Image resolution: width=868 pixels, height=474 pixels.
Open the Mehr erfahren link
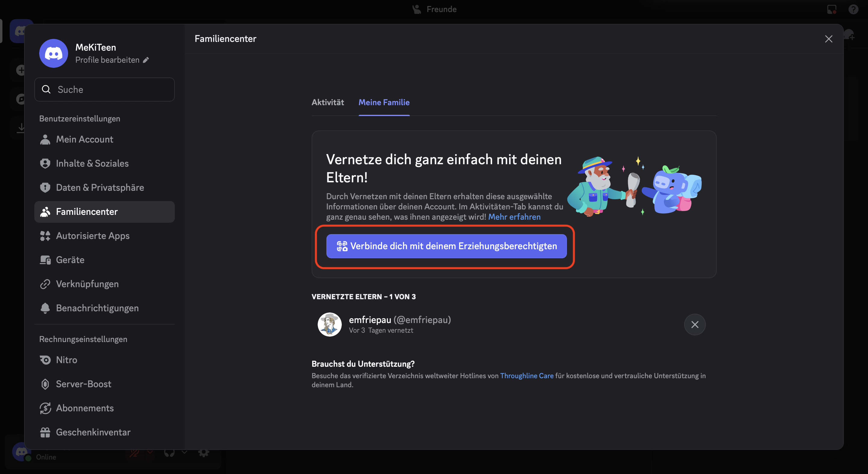[514, 217]
